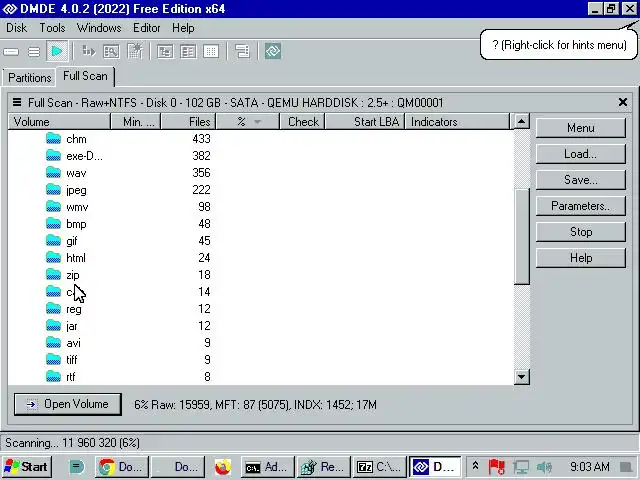Image resolution: width=640 pixels, height=480 pixels.
Task: Click the Help button in side panel
Action: pos(580,258)
